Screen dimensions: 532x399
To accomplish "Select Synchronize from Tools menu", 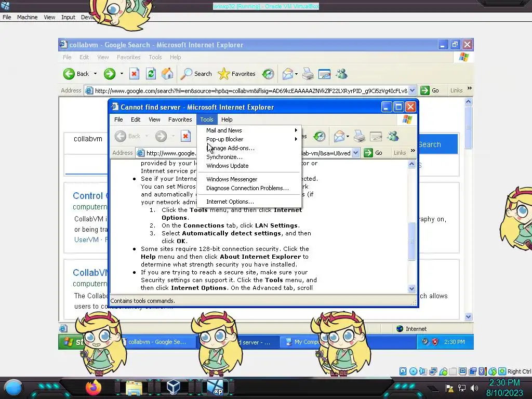I will pyautogui.click(x=249, y=157).
